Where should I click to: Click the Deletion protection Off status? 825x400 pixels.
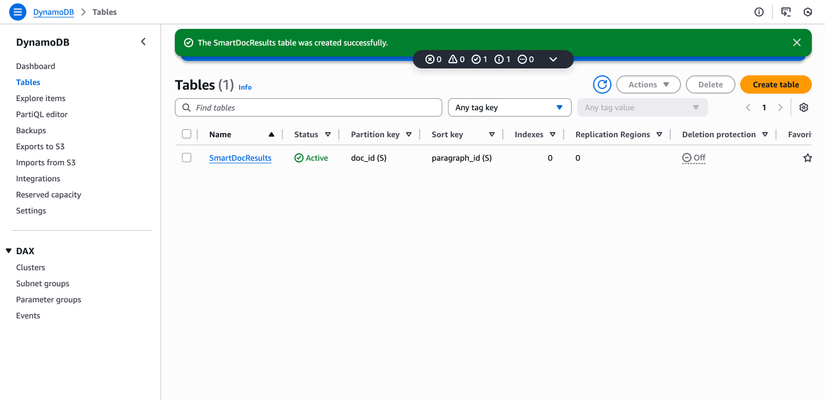pyautogui.click(x=694, y=158)
